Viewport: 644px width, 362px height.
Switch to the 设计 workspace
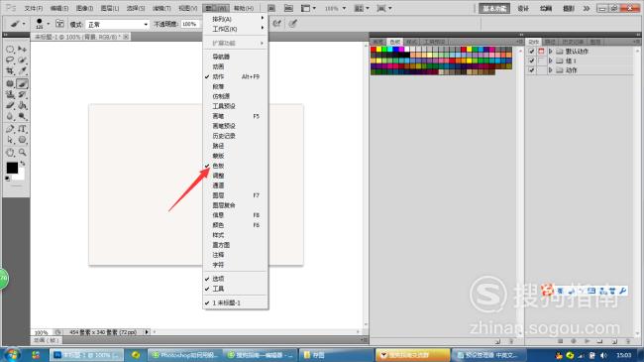(x=523, y=8)
